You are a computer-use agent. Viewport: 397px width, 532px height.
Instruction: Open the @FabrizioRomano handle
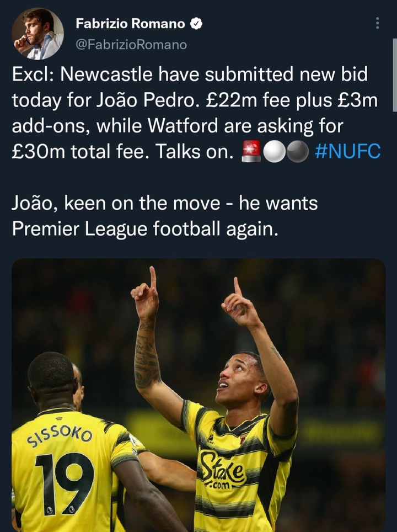(131, 45)
